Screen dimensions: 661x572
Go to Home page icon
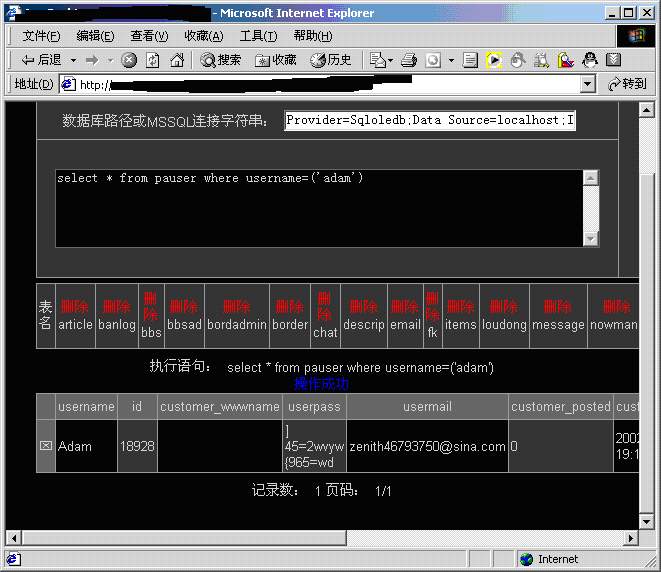(x=177, y=60)
